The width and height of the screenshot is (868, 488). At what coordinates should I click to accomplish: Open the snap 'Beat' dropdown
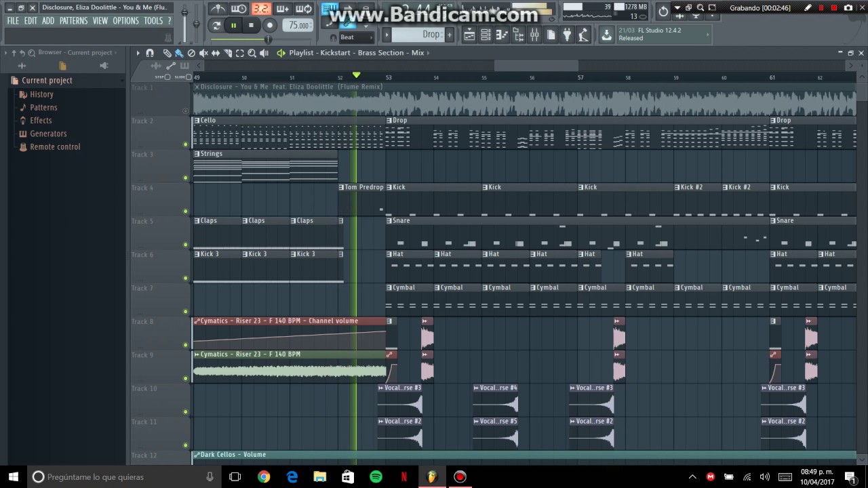tap(357, 37)
